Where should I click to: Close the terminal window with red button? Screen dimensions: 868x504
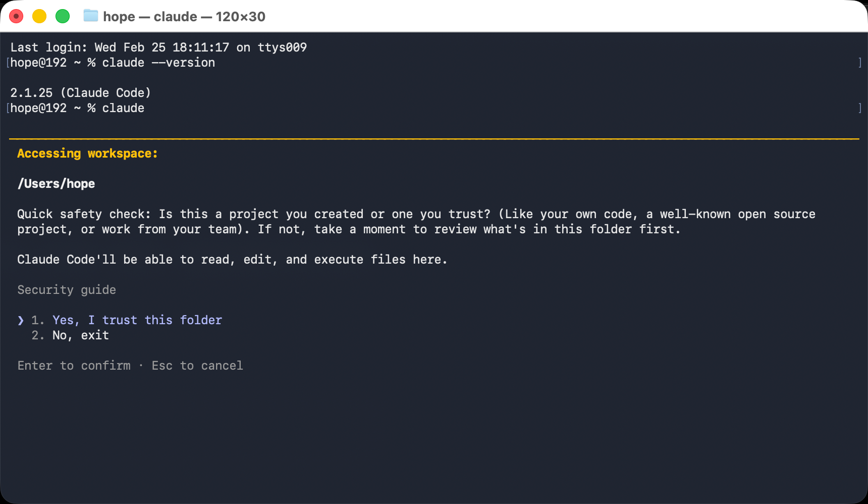(16, 17)
